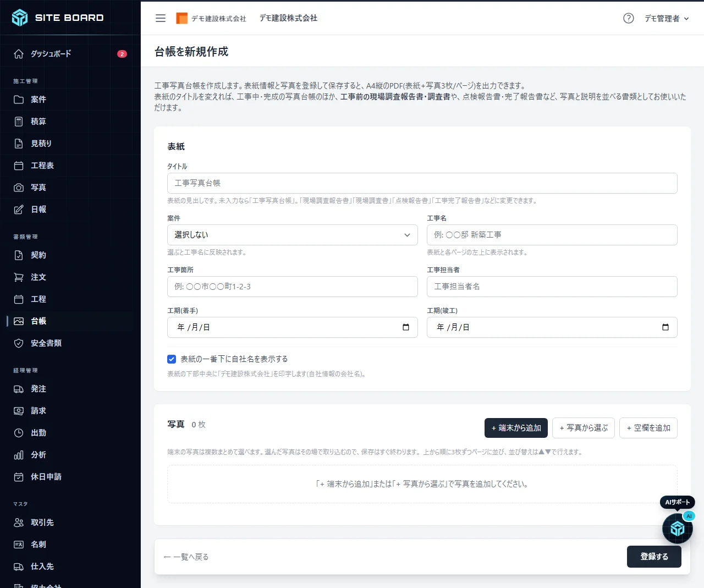Click the 見積り document icon
The image size is (704, 588).
pyautogui.click(x=19, y=144)
